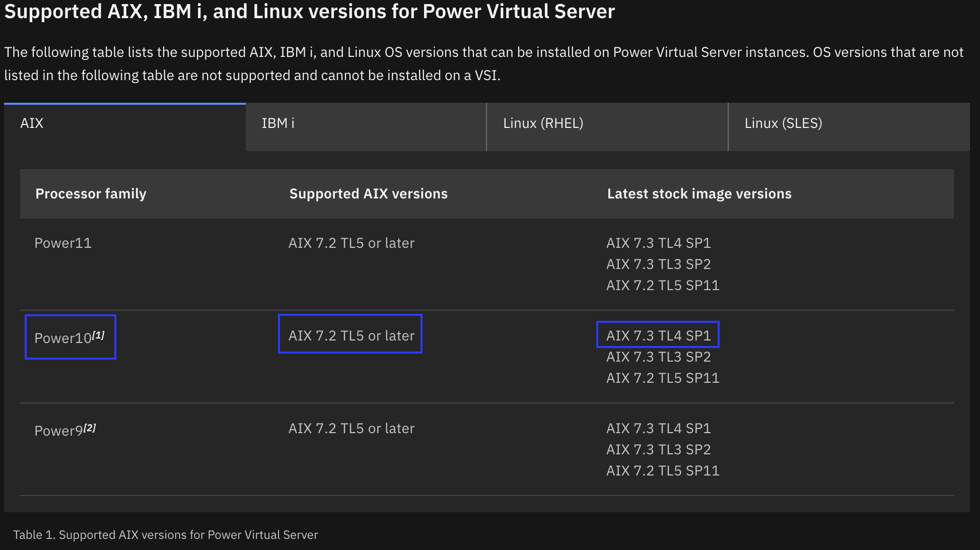Click AIX 7.2 TL5 or later in Power9 row

tap(352, 429)
